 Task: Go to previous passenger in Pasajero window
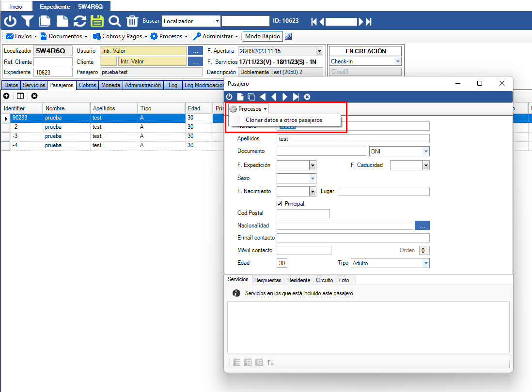274,97
